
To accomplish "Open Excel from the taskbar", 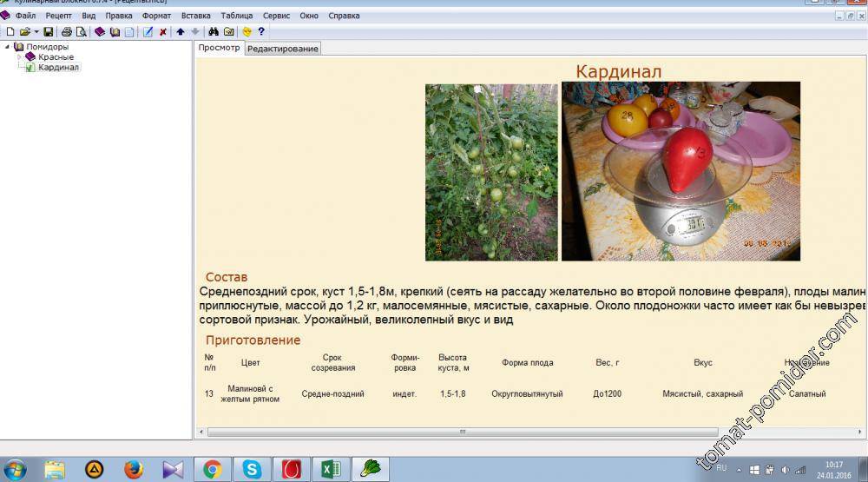I will click(x=331, y=470).
